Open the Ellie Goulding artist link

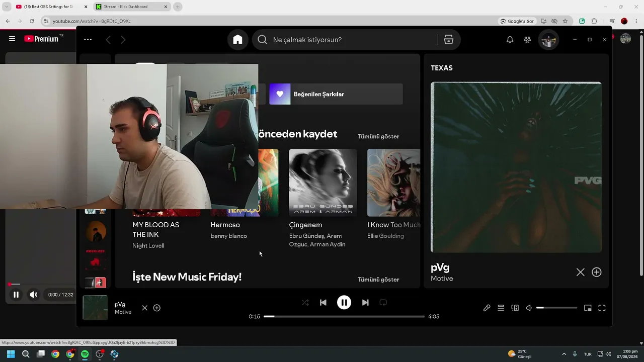pyautogui.click(x=386, y=236)
